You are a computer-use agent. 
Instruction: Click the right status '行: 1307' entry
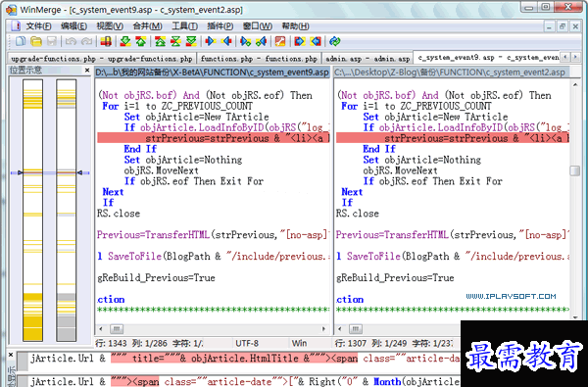[350, 343]
